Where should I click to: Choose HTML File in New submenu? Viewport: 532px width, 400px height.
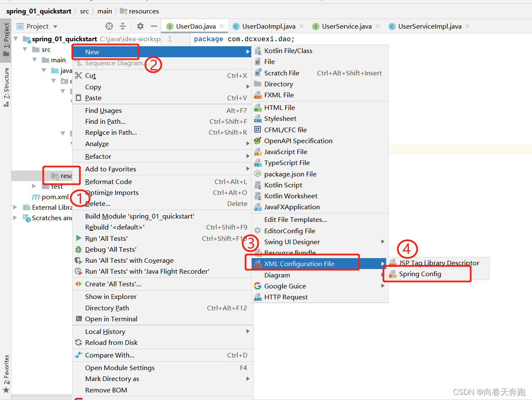tap(320, 107)
